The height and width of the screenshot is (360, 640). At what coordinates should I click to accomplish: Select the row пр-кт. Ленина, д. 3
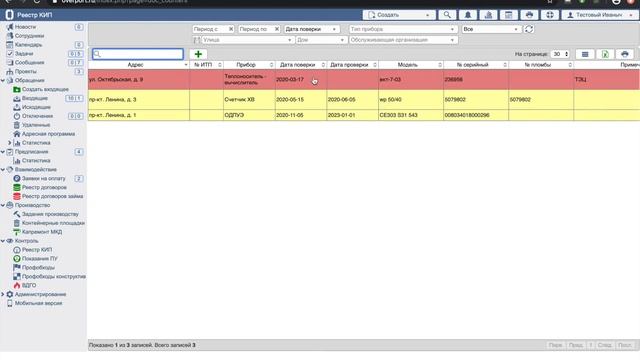click(x=364, y=100)
